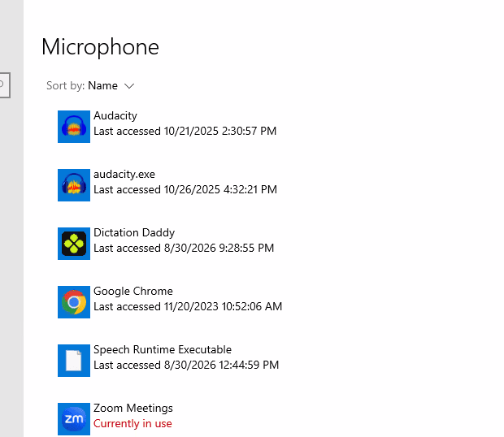Click Last accessed 10/26/2025 4:32:21 PM

coord(185,189)
